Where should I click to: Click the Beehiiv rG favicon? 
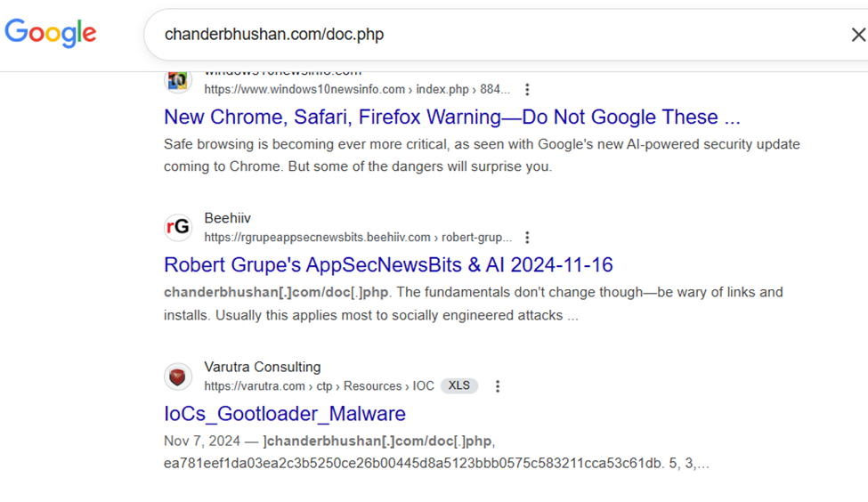[178, 228]
